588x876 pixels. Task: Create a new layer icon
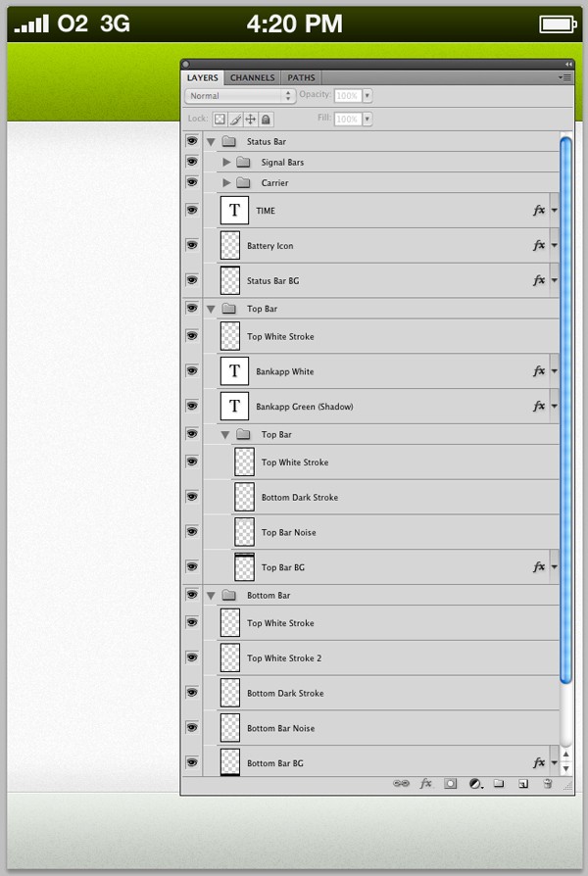pyautogui.click(x=523, y=784)
